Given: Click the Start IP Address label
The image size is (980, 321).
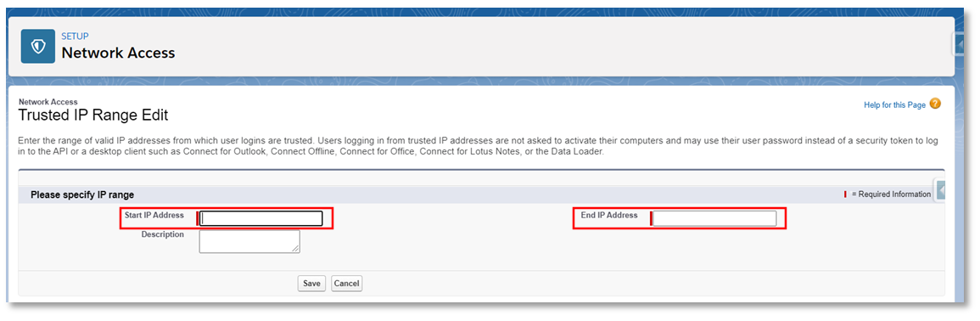Looking at the screenshot, I should click(x=154, y=215).
